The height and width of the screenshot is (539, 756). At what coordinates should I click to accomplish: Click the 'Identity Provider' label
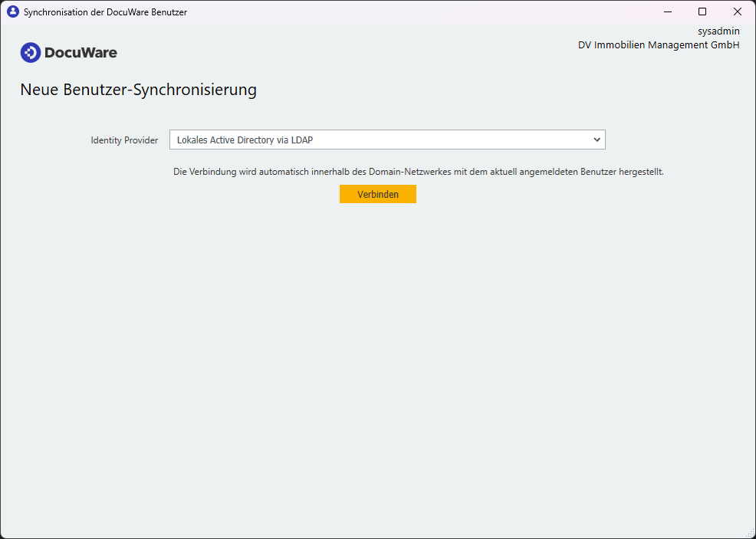[124, 140]
